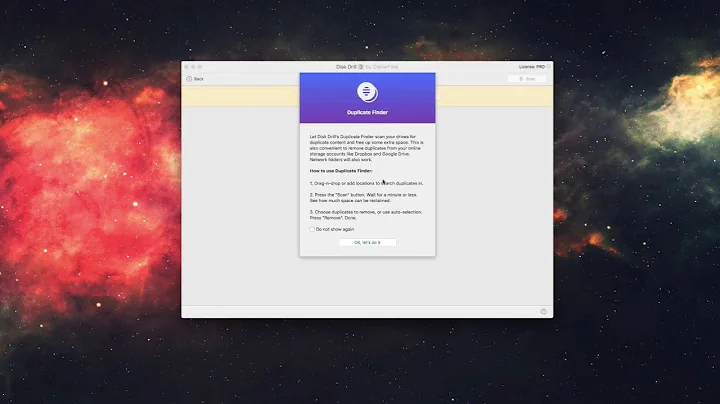The width and height of the screenshot is (720, 404).
Task: Click the Disk Drill version badge icon
Action: click(361, 67)
